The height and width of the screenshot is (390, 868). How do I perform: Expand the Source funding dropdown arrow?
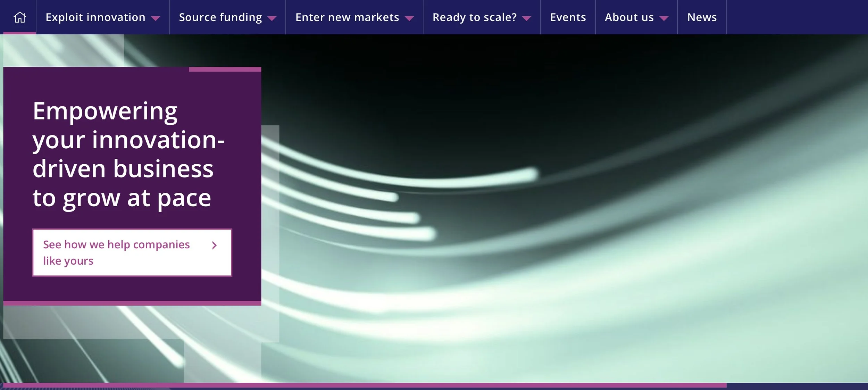(x=272, y=18)
